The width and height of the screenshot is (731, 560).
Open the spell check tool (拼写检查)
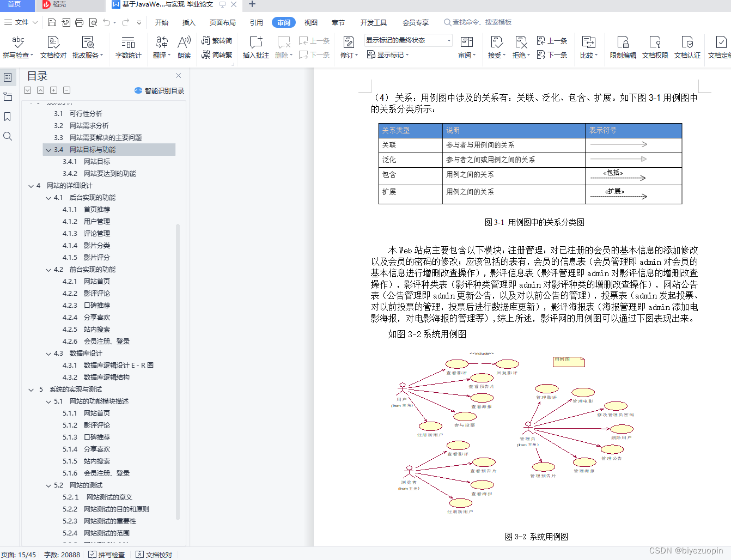(18, 47)
